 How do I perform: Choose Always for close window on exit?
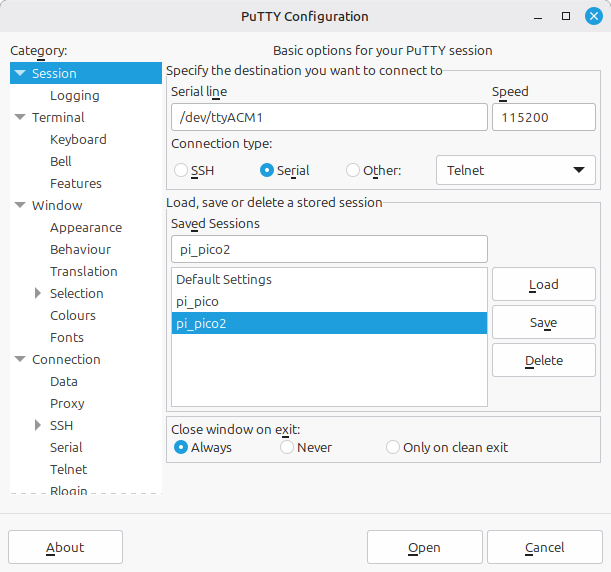(181, 447)
